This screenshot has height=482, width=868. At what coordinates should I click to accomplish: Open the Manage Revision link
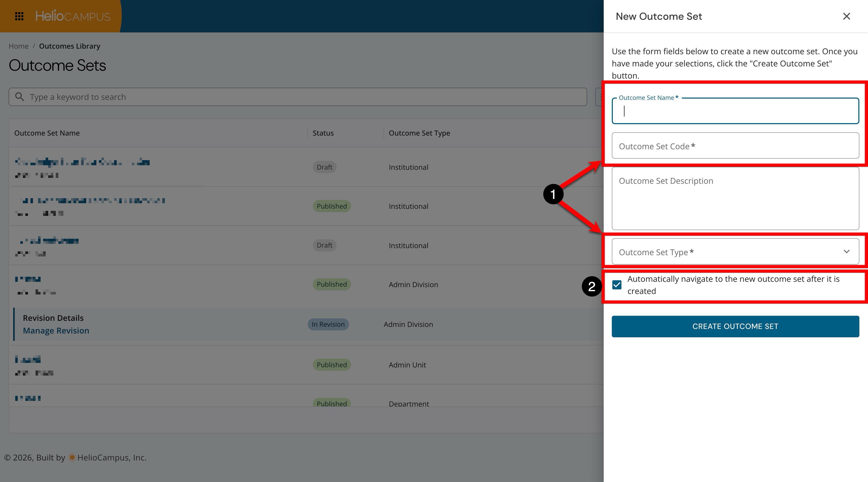pos(56,330)
